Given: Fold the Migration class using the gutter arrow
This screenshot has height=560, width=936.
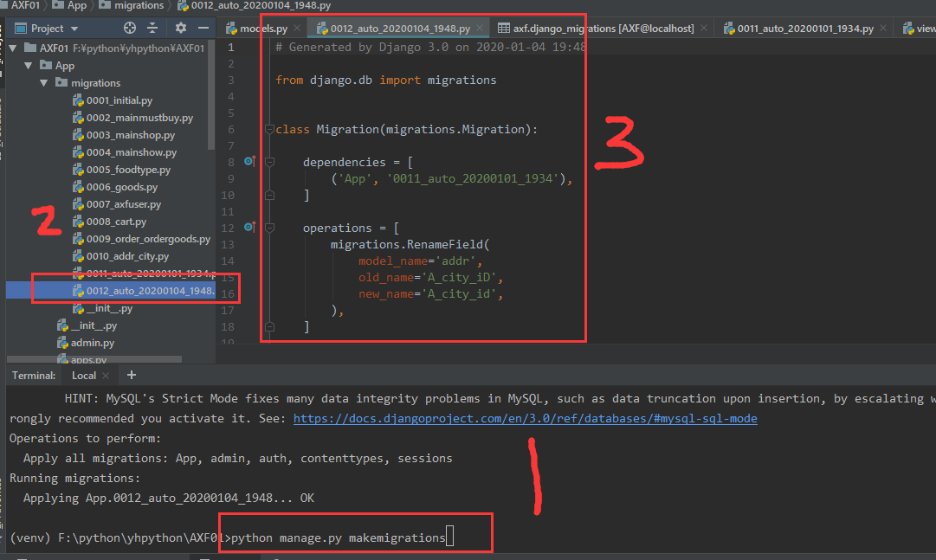Looking at the screenshot, I should [x=269, y=128].
